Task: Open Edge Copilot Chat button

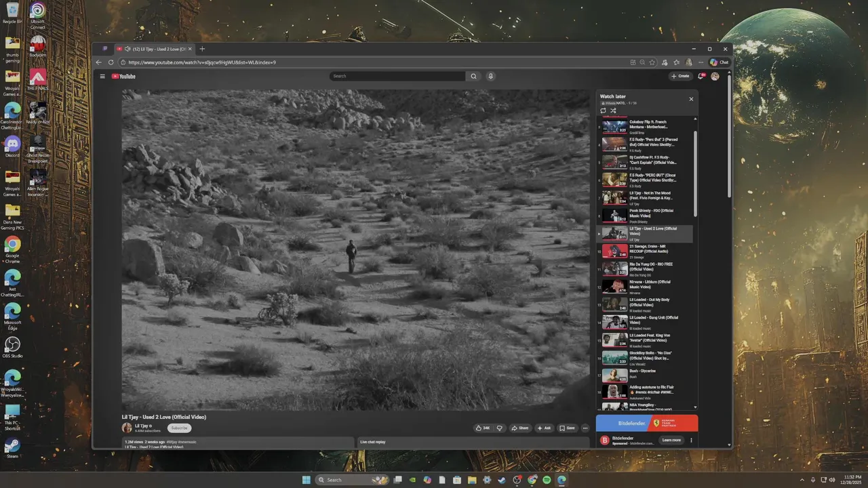Action: (719, 62)
